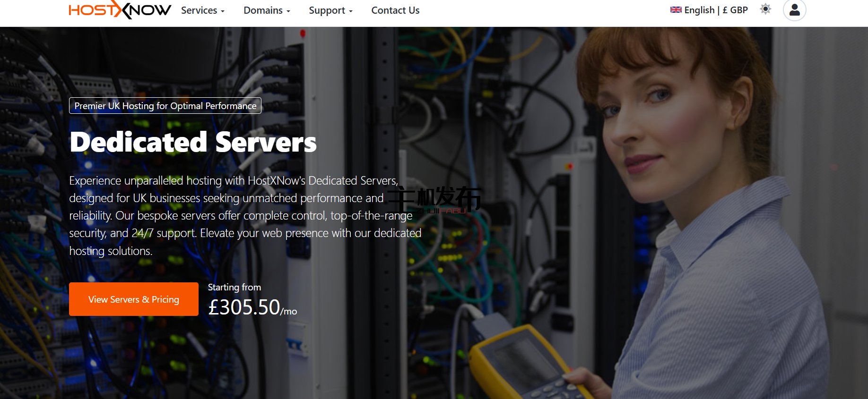Open the user account profile icon
This screenshot has width=868, height=399.
pyautogui.click(x=794, y=10)
